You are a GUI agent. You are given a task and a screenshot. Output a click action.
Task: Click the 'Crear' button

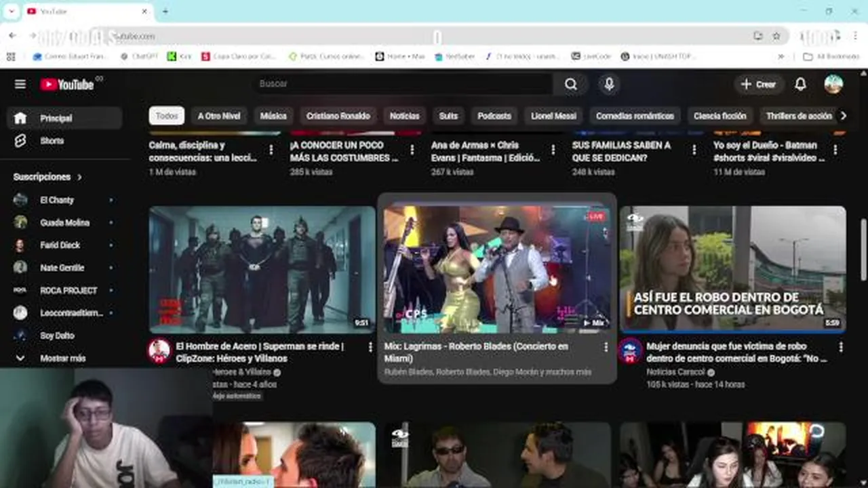pos(759,84)
